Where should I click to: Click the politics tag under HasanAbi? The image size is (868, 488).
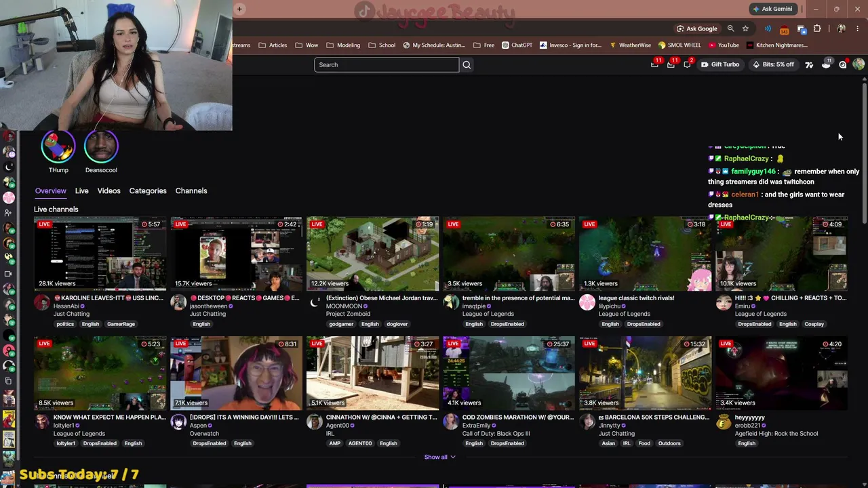tap(65, 324)
